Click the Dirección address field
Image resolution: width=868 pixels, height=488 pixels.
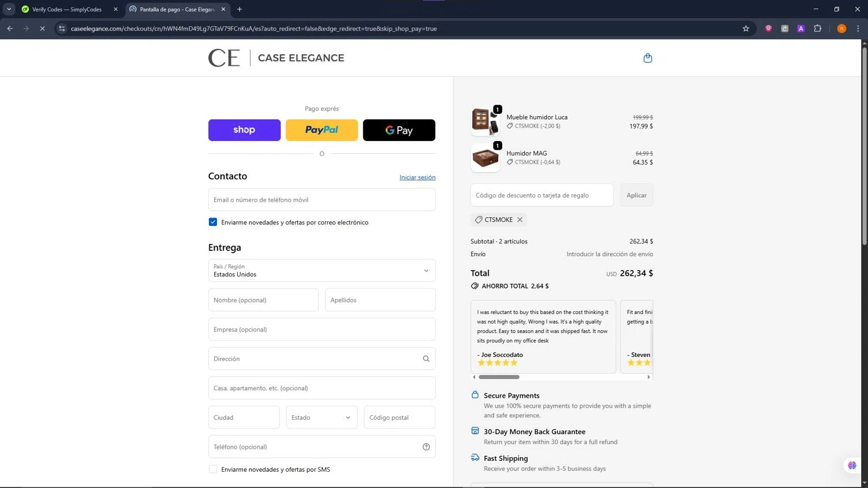click(322, 358)
